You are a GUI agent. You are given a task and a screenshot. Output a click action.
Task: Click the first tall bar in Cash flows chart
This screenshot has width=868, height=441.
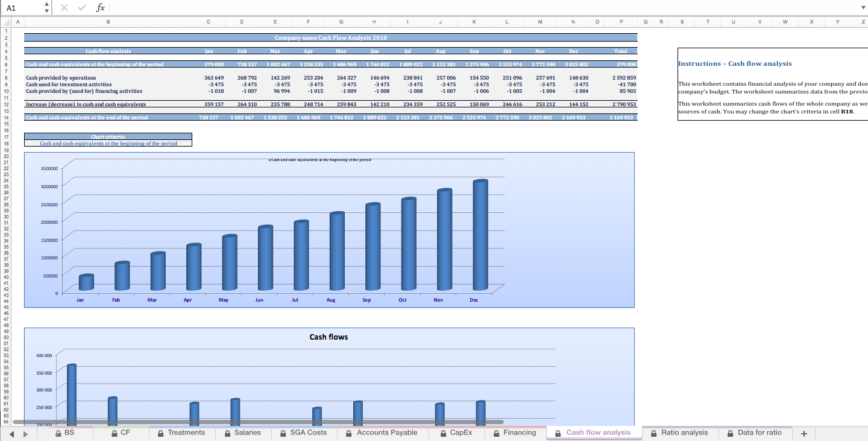point(72,395)
